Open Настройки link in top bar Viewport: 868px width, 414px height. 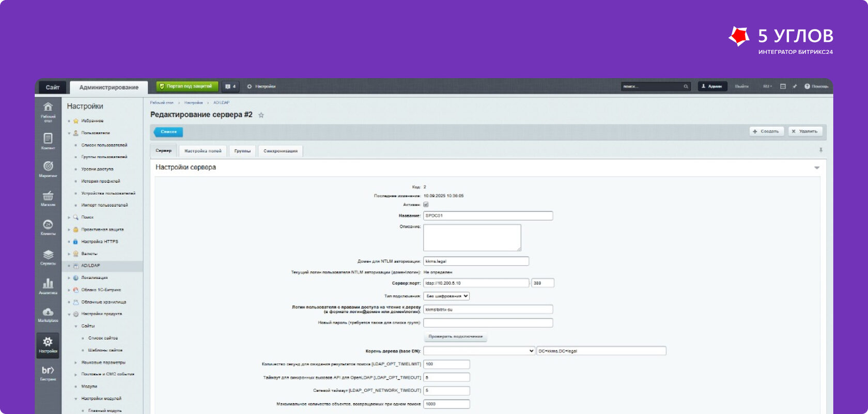coord(261,86)
